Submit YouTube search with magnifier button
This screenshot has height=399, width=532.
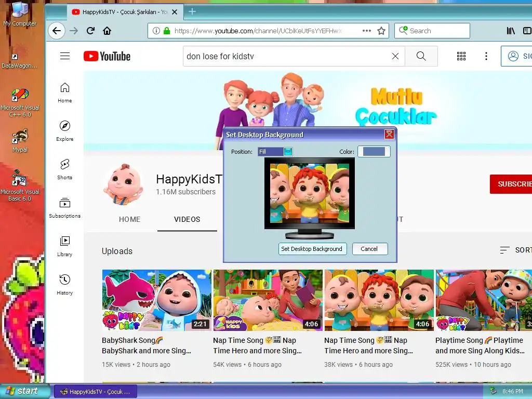(x=421, y=56)
